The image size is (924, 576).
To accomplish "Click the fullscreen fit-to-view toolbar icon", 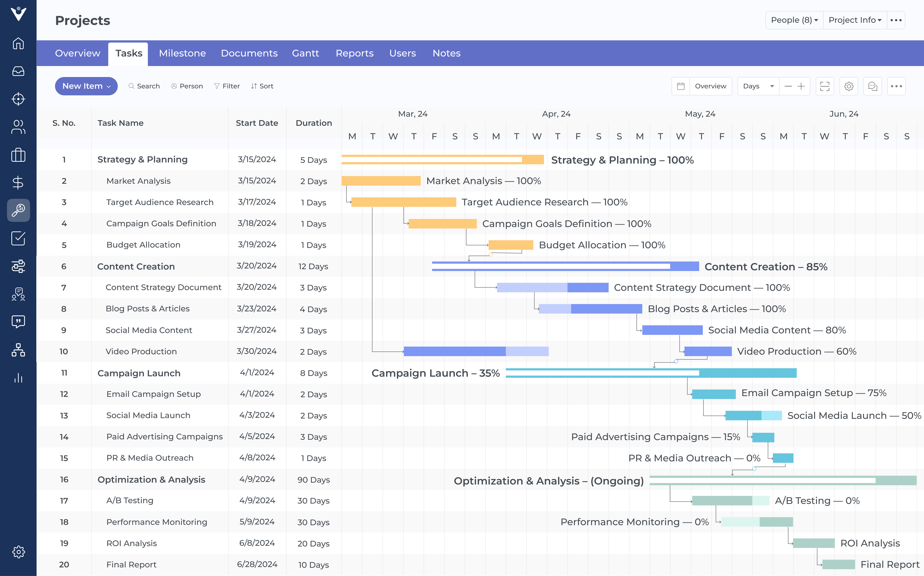I will click(825, 86).
